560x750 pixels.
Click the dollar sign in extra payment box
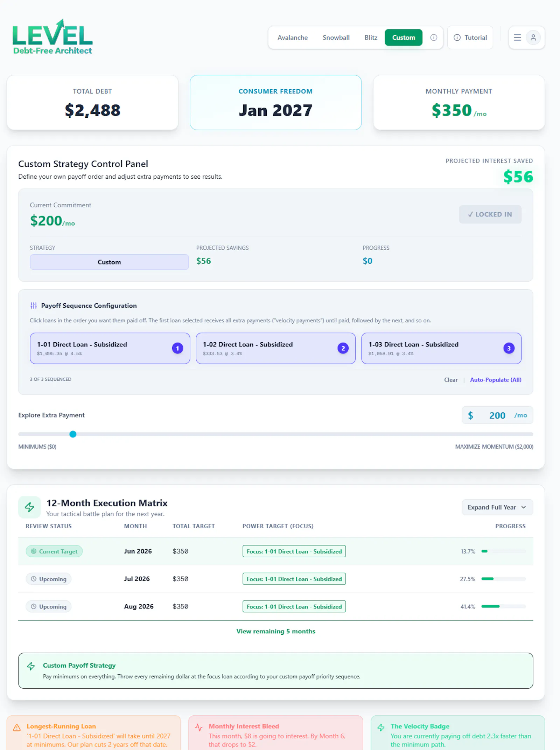471,415
